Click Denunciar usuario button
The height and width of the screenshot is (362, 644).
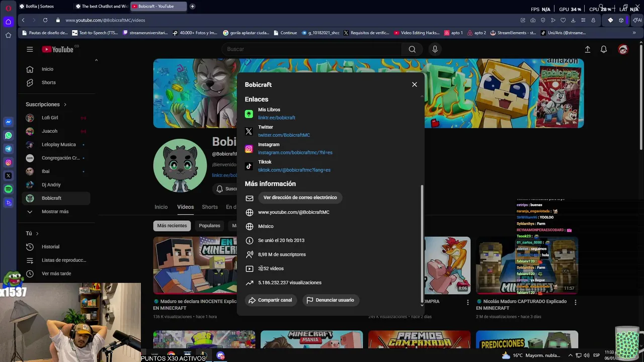pos(330,300)
